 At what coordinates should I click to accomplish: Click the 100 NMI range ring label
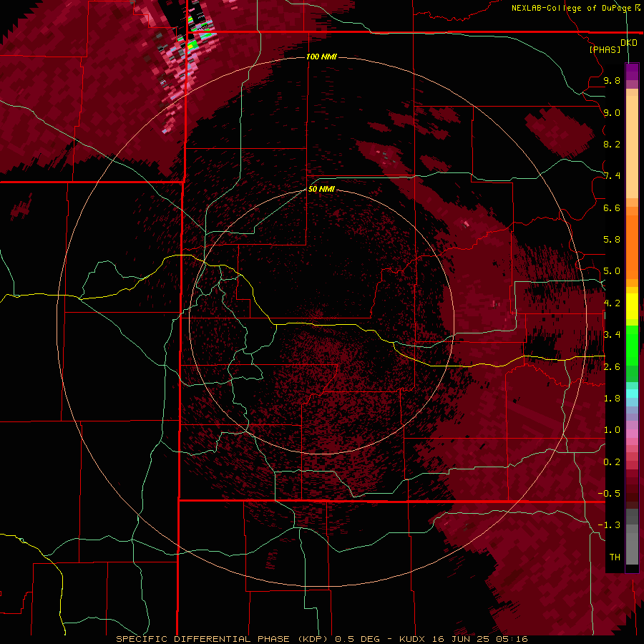pyautogui.click(x=321, y=57)
